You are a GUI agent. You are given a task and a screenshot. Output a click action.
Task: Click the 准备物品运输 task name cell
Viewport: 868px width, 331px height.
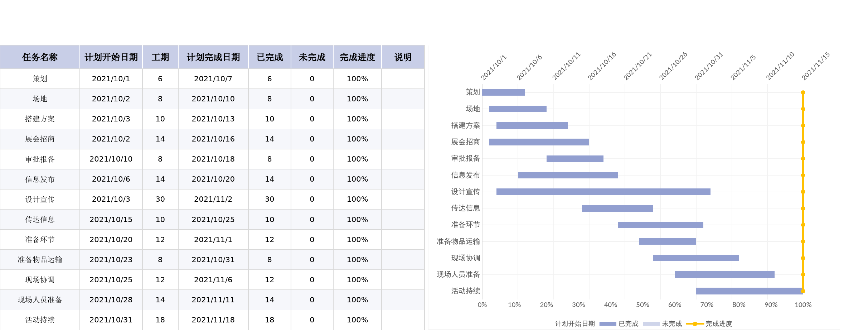pyautogui.click(x=40, y=260)
